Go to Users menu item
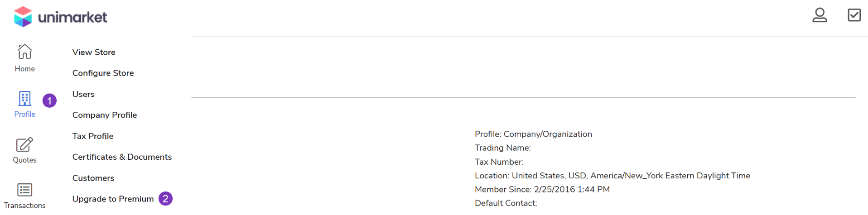 click(x=83, y=94)
